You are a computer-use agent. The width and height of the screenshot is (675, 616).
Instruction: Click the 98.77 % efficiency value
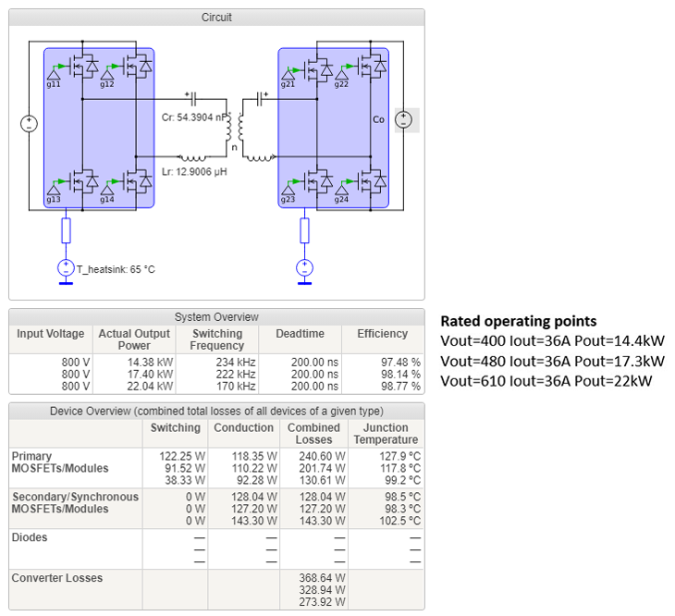[x=400, y=386]
